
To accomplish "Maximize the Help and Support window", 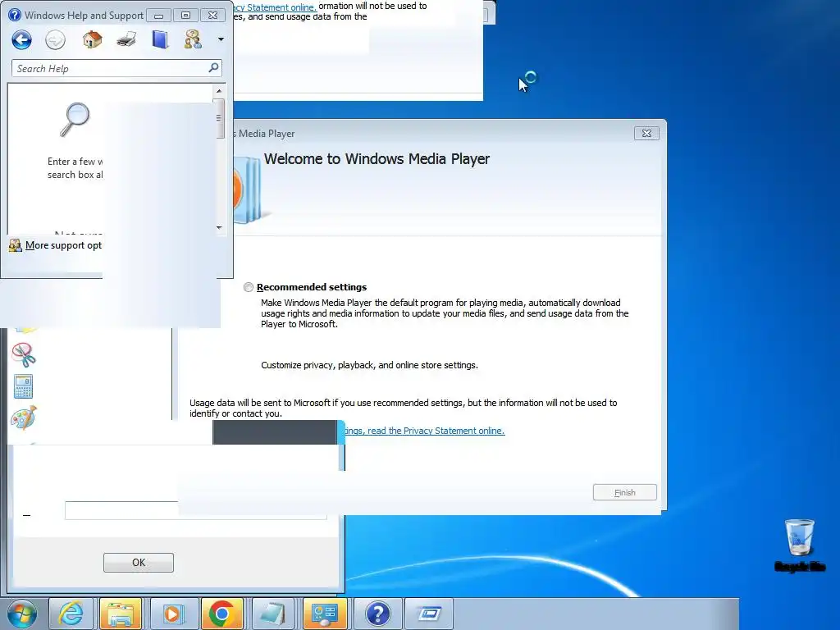I will [185, 16].
